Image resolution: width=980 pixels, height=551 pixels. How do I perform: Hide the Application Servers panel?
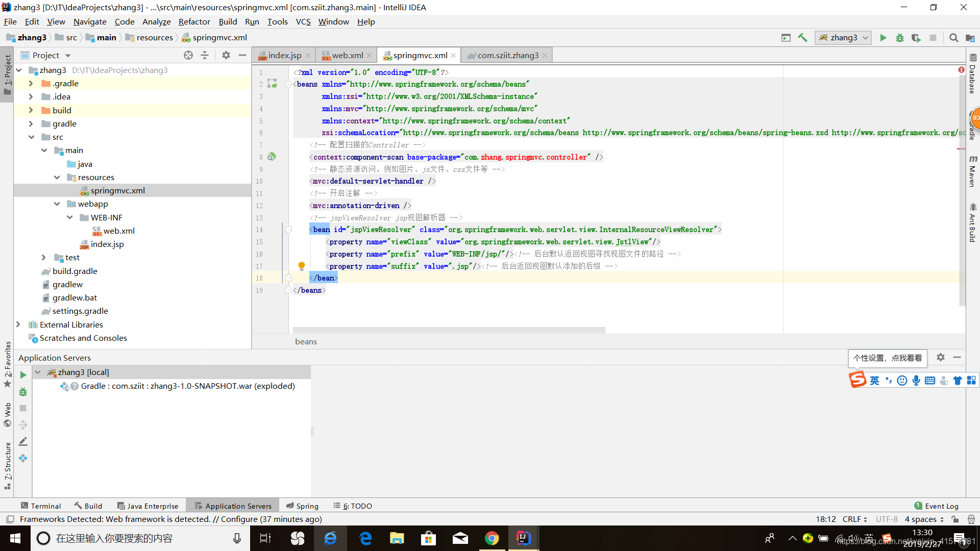point(957,358)
